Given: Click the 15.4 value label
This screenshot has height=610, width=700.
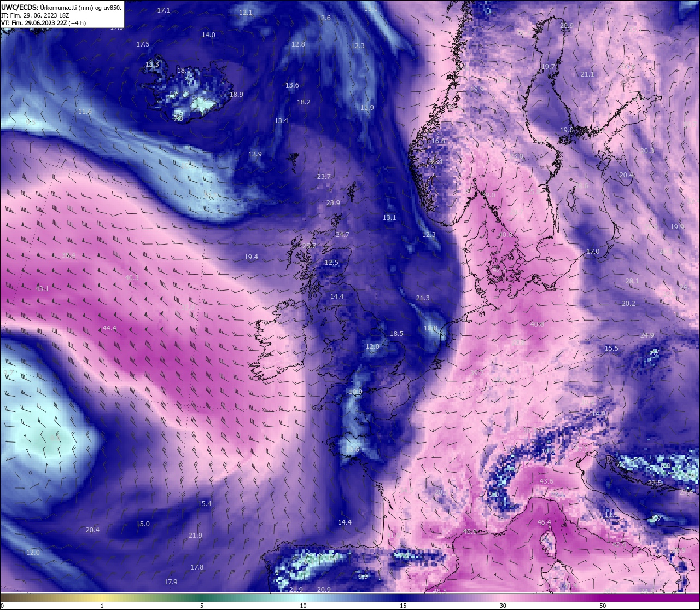Looking at the screenshot, I should 205,504.
